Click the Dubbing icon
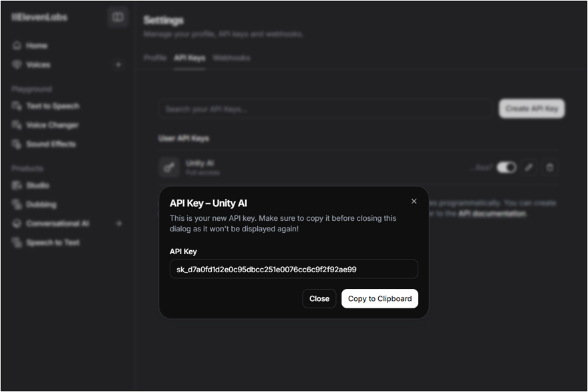Image resolution: width=588 pixels, height=392 pixels. [17, 204]
